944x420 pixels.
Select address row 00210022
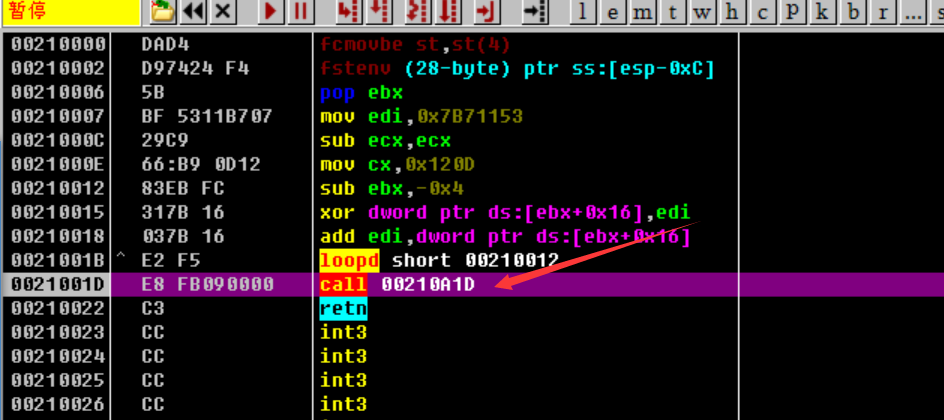click(58, 308)
